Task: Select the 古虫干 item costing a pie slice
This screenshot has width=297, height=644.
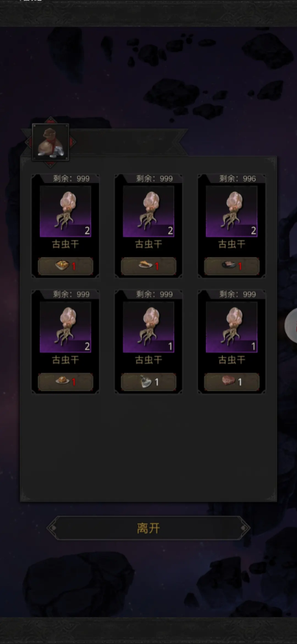Action: 148,226
